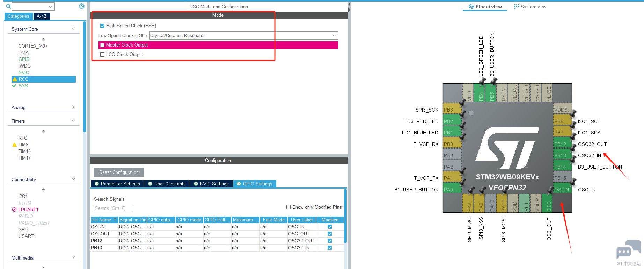Select I2C1 in Connectivity list
The height and width of the screenshot is (269, 644).
pos(23,197)
